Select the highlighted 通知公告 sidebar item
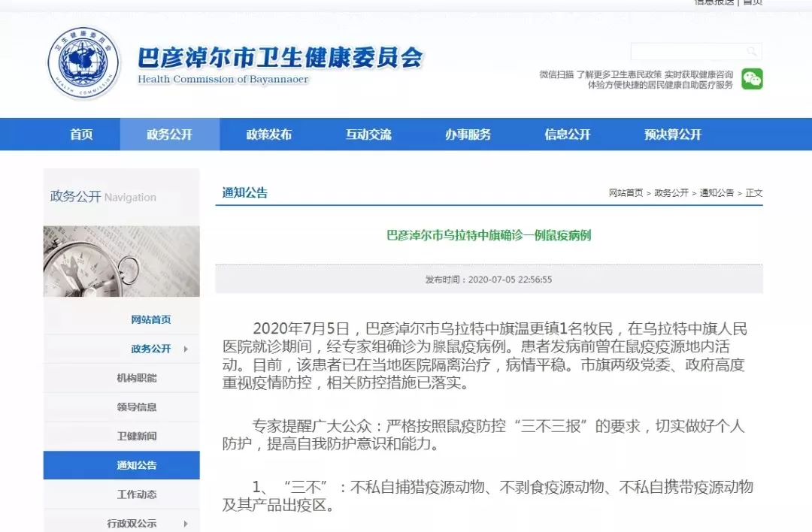The height and width of the screenshot is (532, 812). [x=122, y=465]
